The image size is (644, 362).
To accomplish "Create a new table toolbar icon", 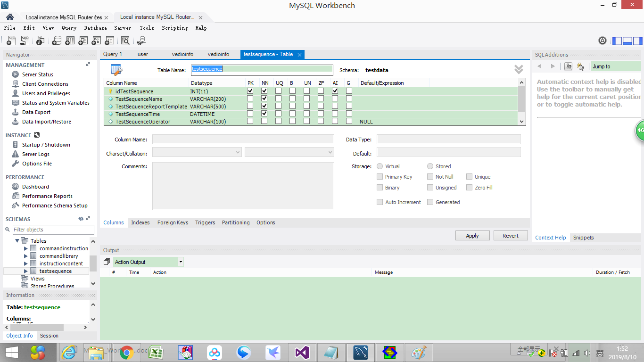I will [x=70, y=41].
